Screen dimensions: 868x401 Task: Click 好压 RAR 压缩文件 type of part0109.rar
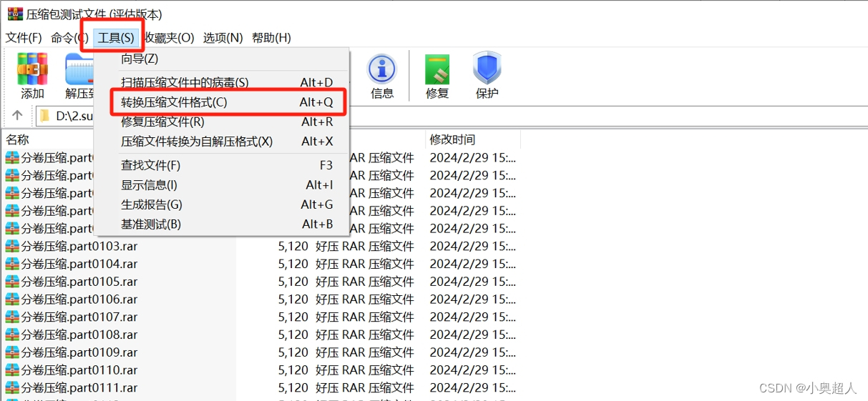click(365, 352)
